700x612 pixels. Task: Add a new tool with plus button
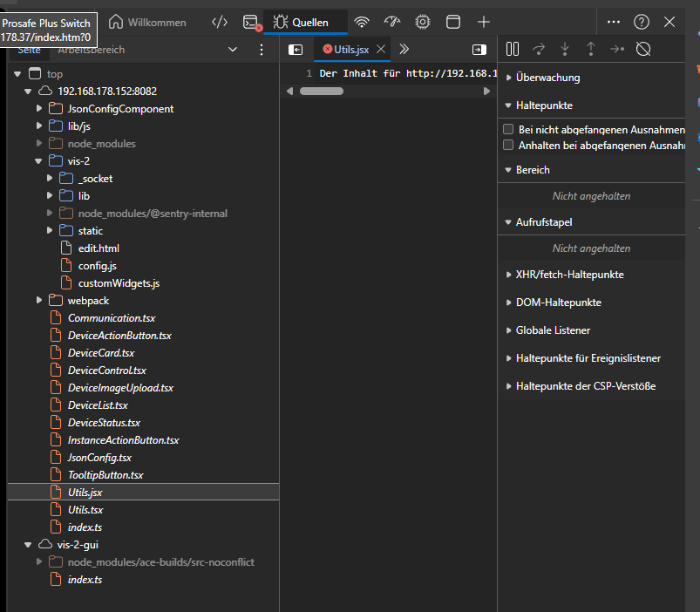tap(484, 22)
